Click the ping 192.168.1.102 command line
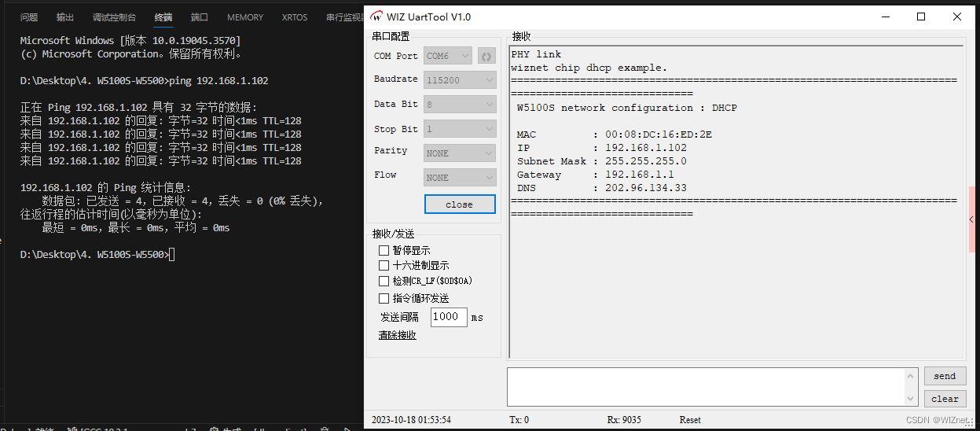The height and width of the screenshot is (431, 980). [145, 81]
